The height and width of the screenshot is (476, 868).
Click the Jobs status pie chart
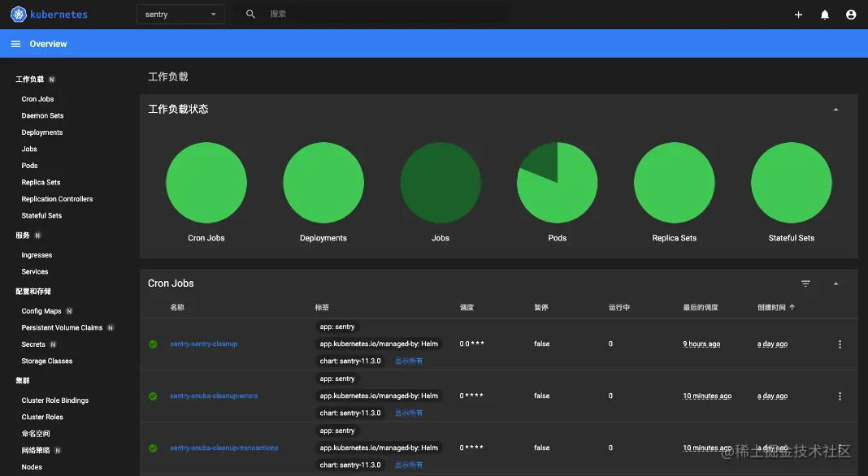(441, 183)
